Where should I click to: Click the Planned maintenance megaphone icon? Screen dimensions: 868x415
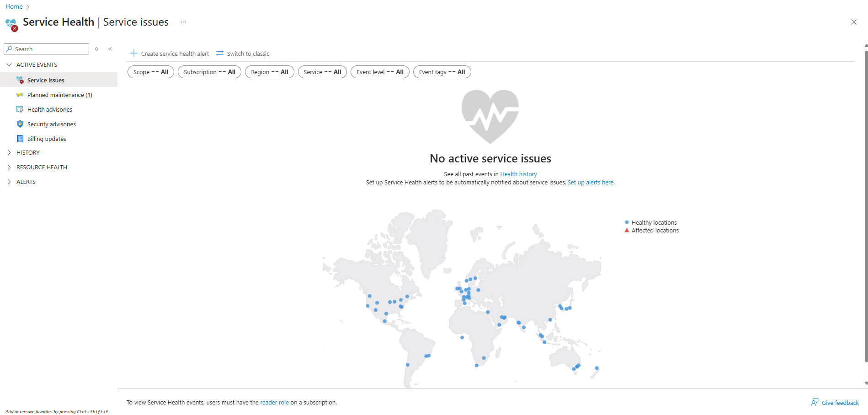[x=20, y=95]
